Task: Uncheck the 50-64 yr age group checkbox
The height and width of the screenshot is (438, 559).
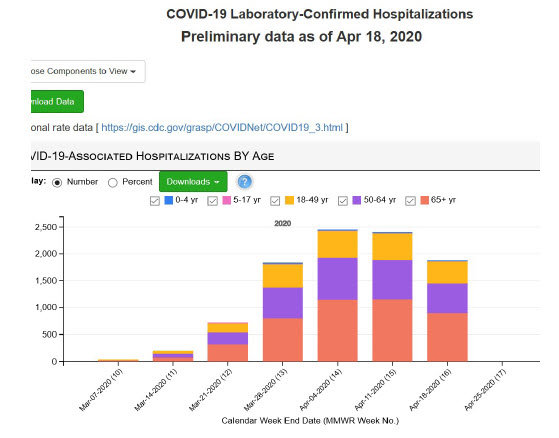Action: 343,201
